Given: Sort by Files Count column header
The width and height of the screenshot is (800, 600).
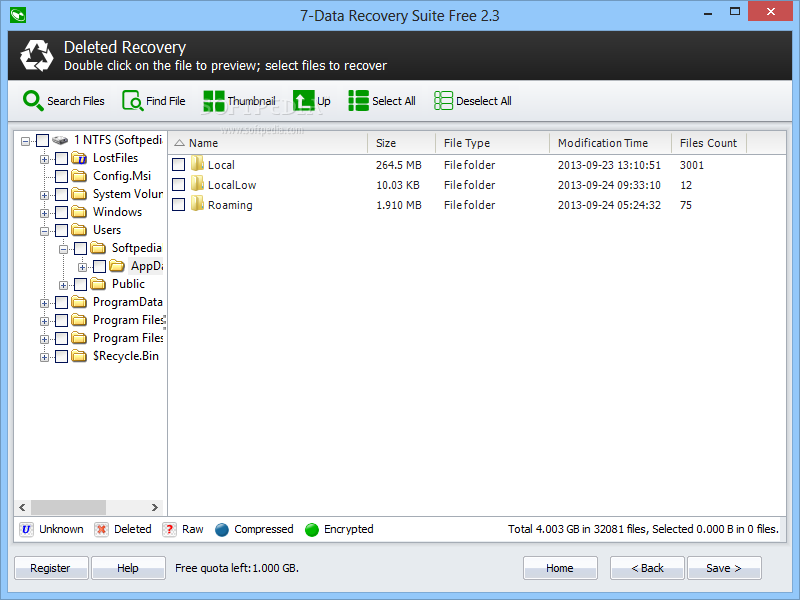Looking at the screenshot, I should [x=709, y=143].
